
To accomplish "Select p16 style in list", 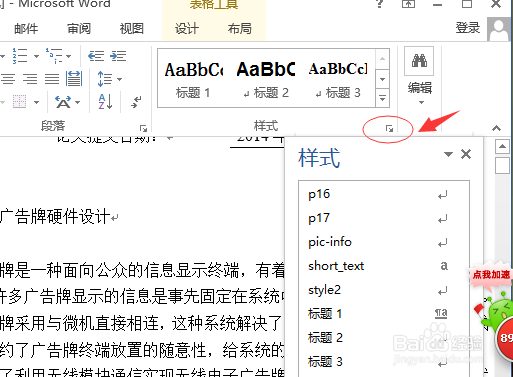I will tap(384, 194).
